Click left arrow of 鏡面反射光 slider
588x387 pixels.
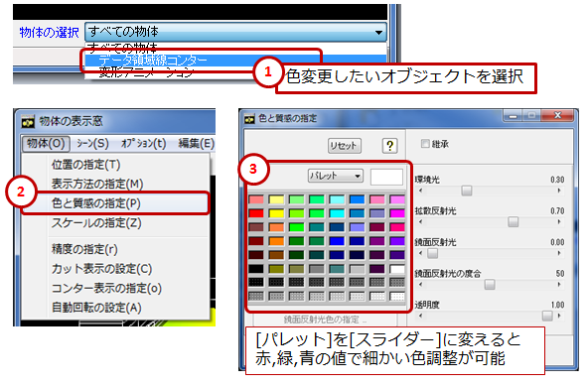tap(421, 253)
